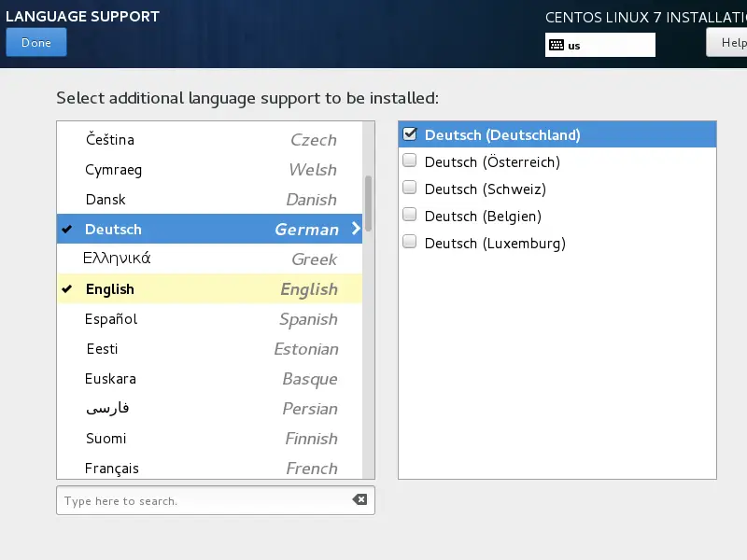Click the chevron on German row

[356, 229]
